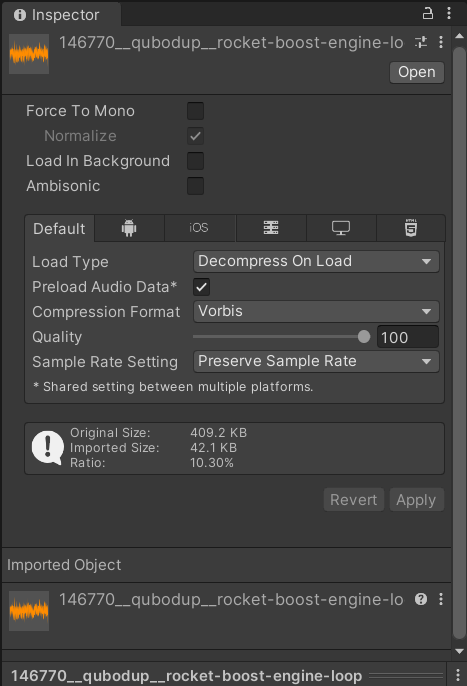Open the Imported Object kebab menu

pyautogui.click(x=441, y=599)
